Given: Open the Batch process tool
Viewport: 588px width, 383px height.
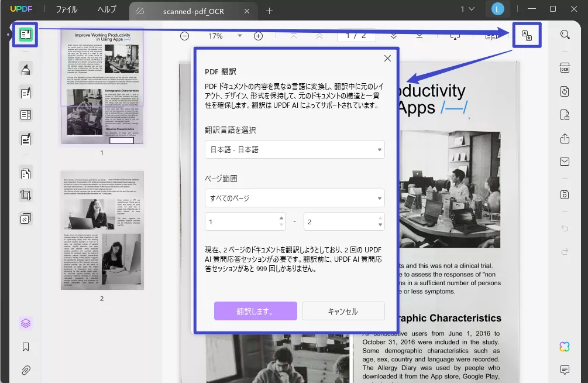Looking at the screenshot, I should (x=26, y=218).
